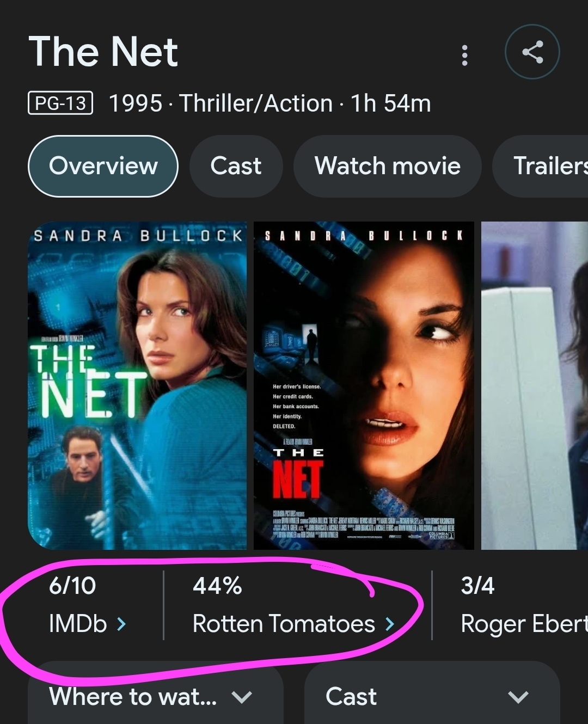Click the IMDb arrow chevron

point(121,624)
